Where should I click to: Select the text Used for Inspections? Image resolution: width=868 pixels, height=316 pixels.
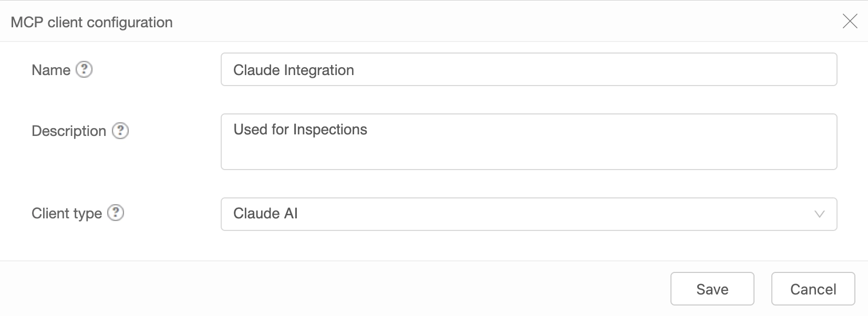tap(300, 129)
